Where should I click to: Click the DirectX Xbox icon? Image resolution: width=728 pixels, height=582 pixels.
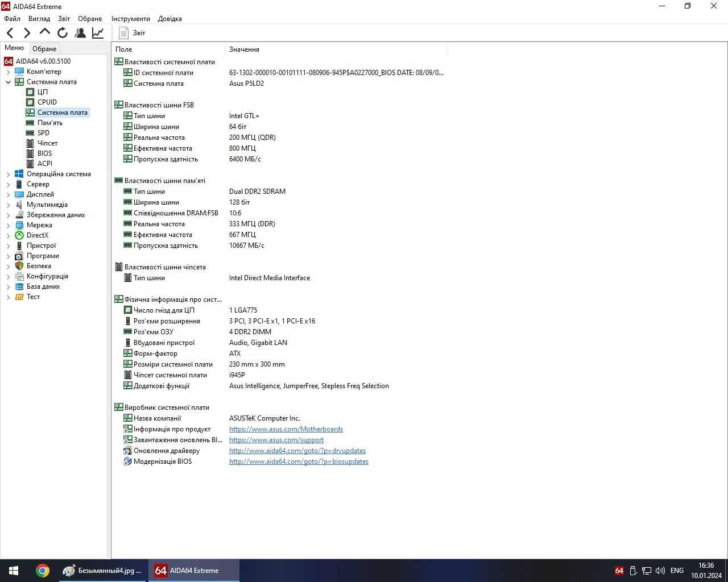(19, 235)
